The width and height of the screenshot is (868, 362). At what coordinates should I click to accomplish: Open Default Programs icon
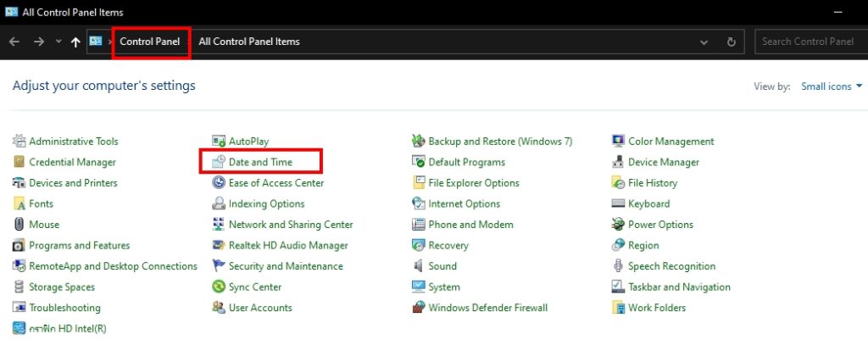(x=419, y=162)
